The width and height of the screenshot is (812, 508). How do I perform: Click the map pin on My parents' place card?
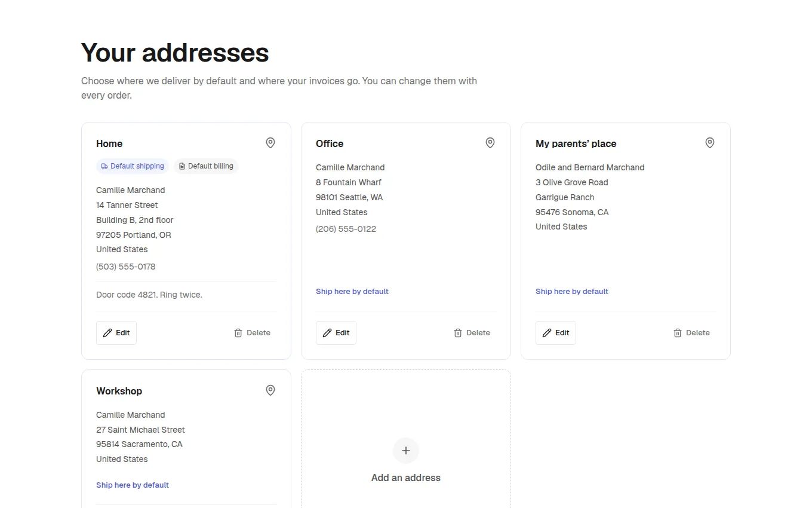pos(710,143)
